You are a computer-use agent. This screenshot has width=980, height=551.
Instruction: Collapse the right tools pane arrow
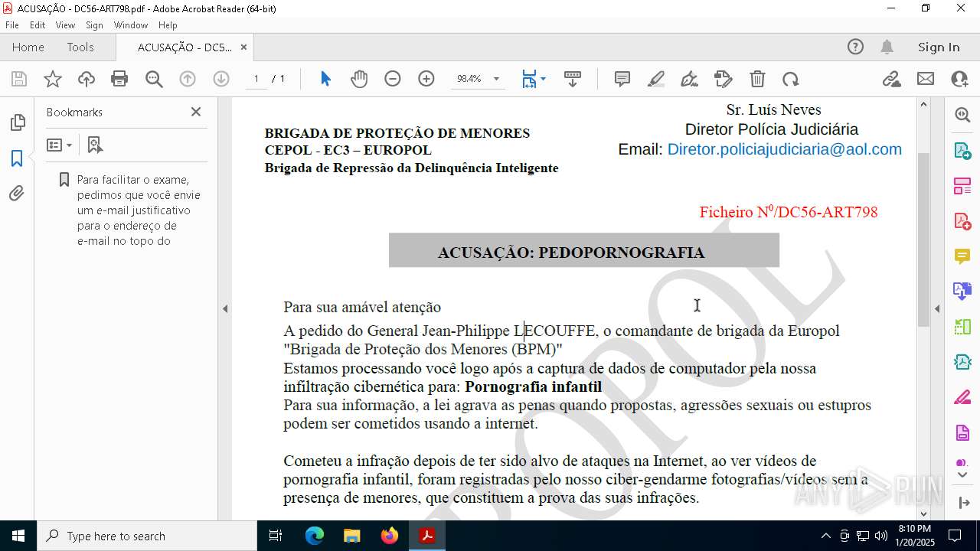pyautogui.click(x=937, y=308)
